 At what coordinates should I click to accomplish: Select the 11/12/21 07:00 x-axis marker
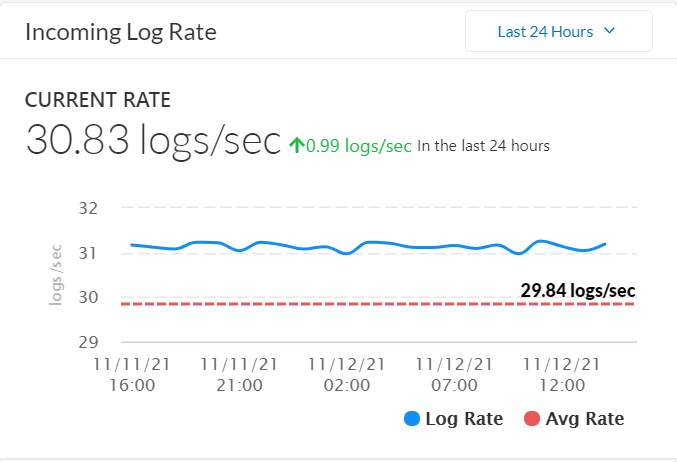click(454, 374)
